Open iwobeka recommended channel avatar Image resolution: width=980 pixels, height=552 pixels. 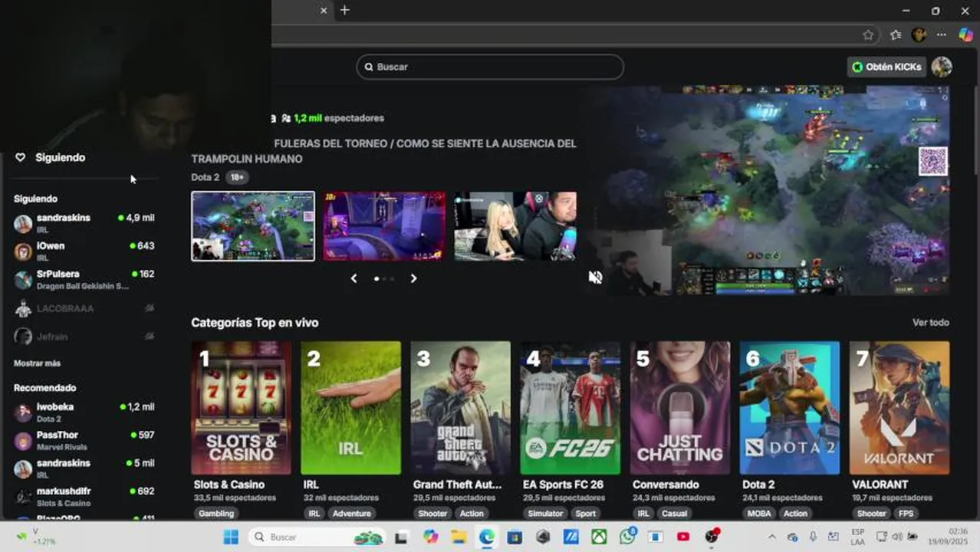point(23,412)
